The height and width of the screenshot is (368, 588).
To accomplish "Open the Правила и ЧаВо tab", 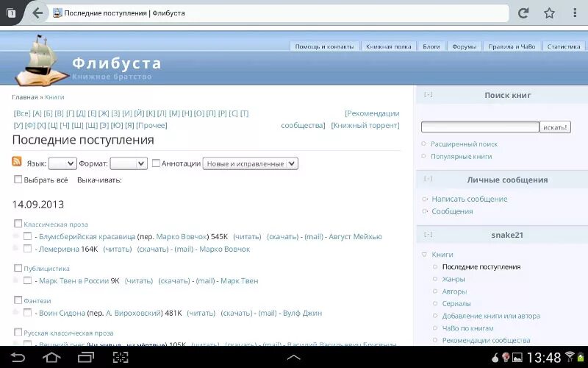I will (x=512, y=46).
